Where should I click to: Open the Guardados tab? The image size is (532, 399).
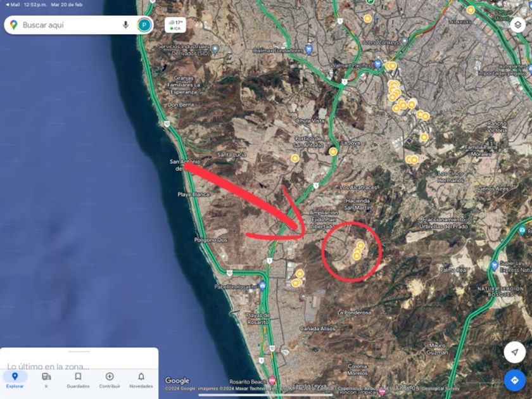click(x=78, y=380)
